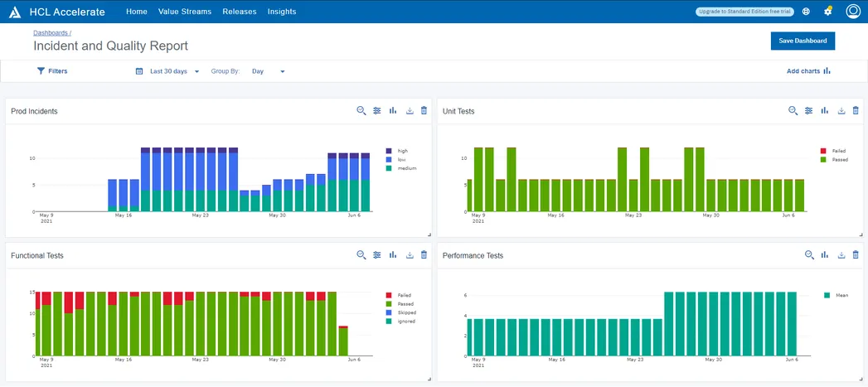
Task: Open the user profile avatar
Action: pos(853,12)
